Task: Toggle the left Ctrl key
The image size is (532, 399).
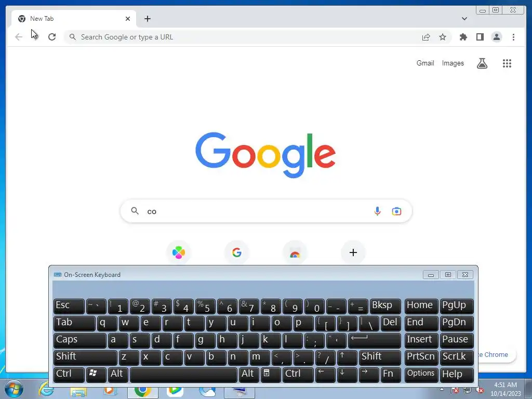Action: tap(69, 375)
